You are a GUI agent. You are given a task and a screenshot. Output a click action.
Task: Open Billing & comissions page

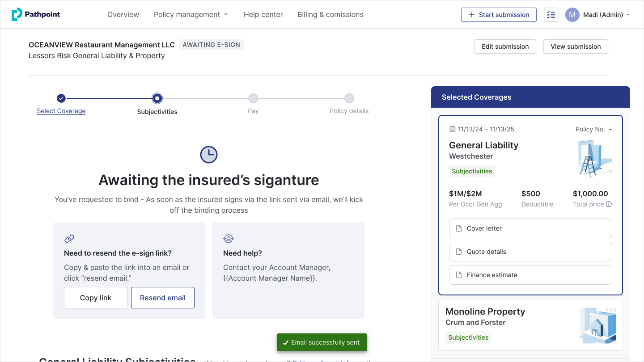(x=330, y=15)
